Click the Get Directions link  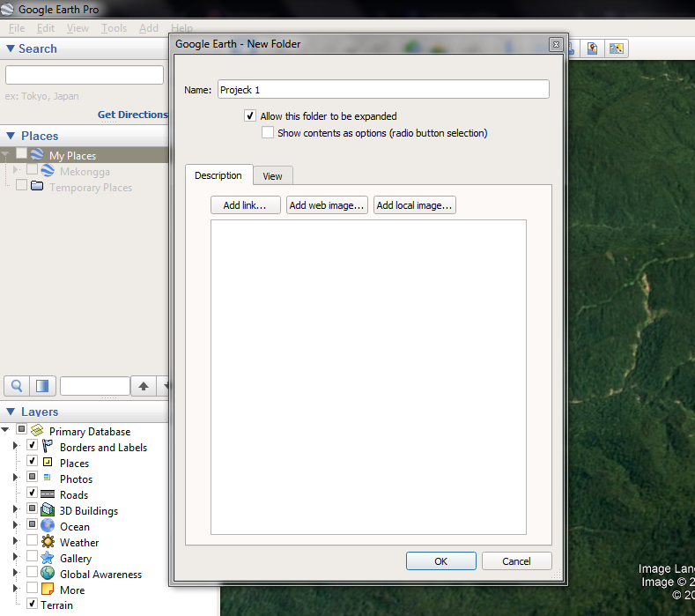click(132, 115)
